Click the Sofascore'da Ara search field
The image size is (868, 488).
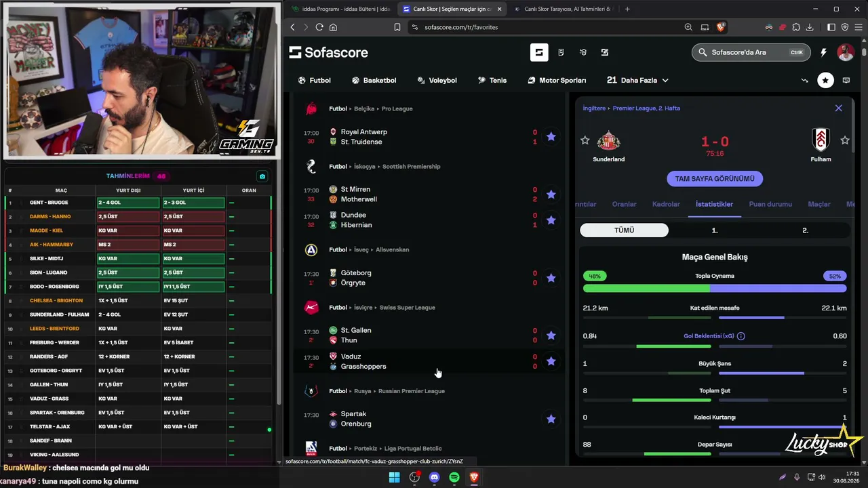point(751,52)
